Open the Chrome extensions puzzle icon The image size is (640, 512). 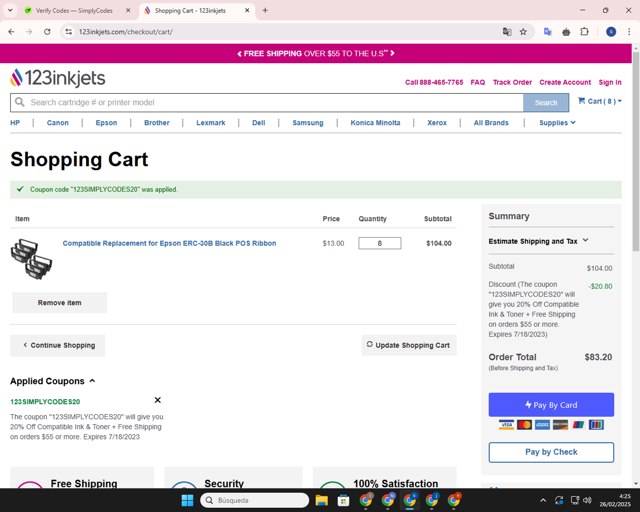pyautogui.click(x=584, y=32)
